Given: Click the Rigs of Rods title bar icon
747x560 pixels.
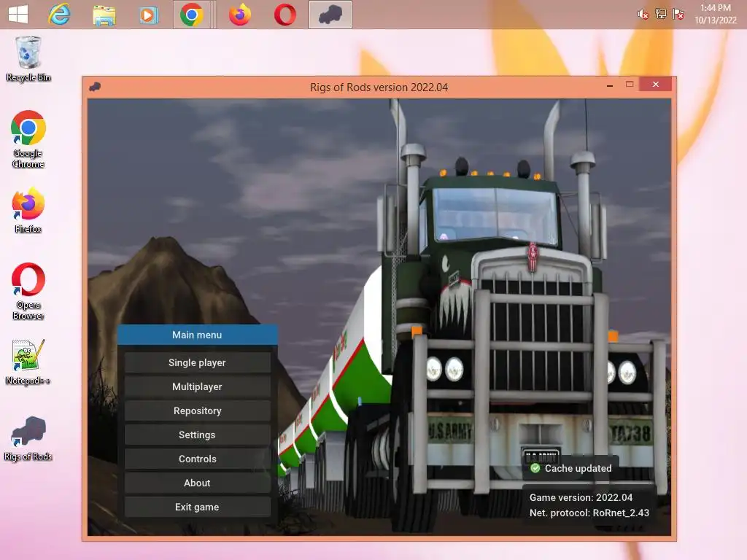Looking at the screenshot, I should [x=95, y=87].
